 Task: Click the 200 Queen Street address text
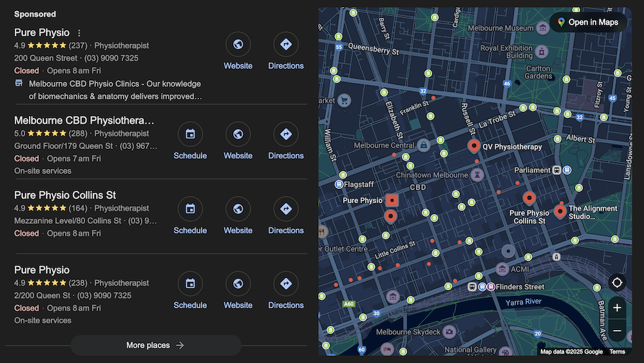tap(46, 58)
